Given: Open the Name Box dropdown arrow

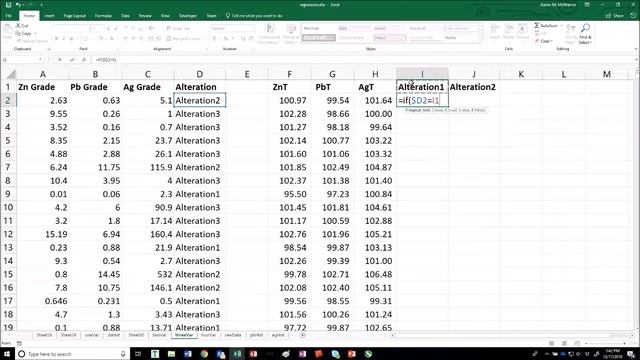Looking at the screenshot, I should [40, 60].
